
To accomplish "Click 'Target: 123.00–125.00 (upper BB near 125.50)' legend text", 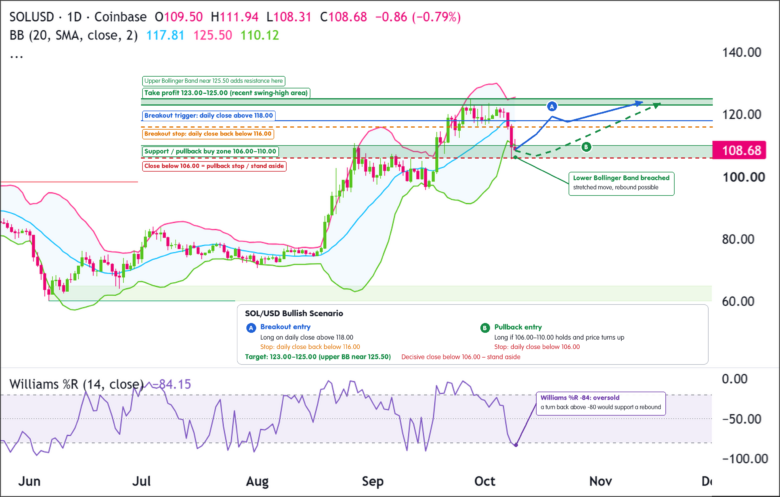I will point(318,357).
